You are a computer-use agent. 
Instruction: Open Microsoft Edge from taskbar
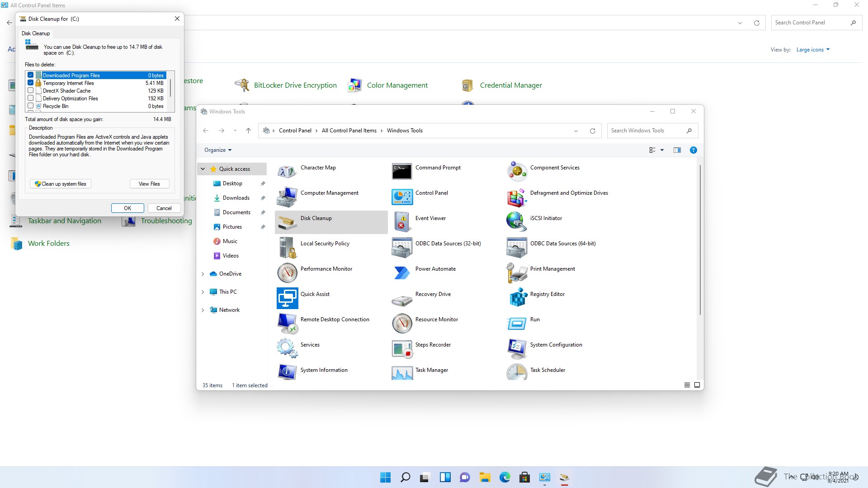coord(505,477)
